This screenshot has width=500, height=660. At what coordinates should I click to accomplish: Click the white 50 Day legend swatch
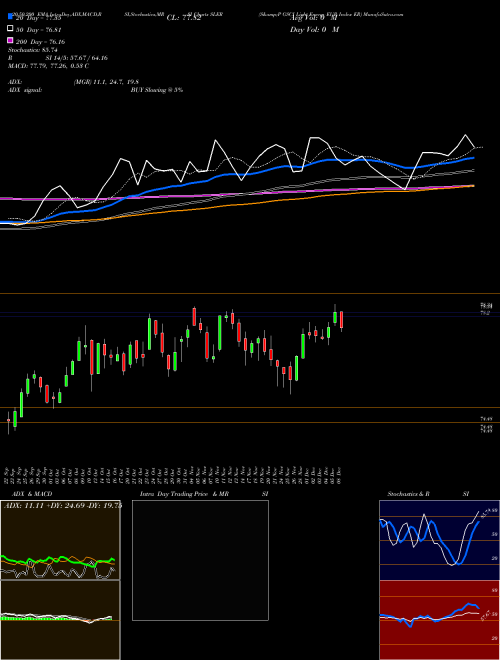click(10, 29)
